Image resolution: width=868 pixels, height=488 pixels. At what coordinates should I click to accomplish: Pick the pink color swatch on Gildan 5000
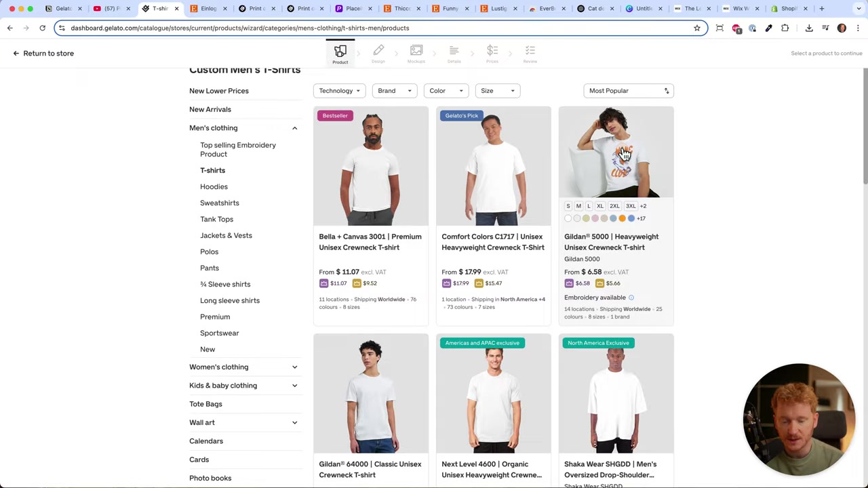[595, 218]
